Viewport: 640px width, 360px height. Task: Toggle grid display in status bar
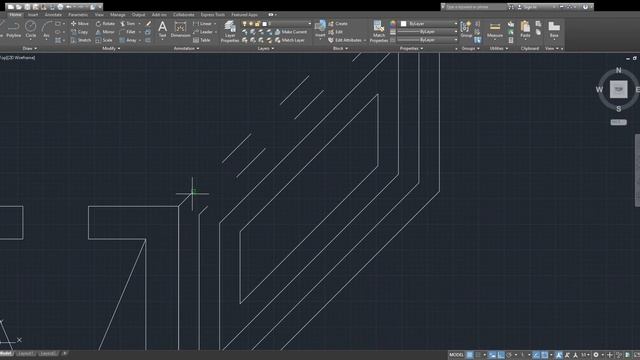click(470, 355)
